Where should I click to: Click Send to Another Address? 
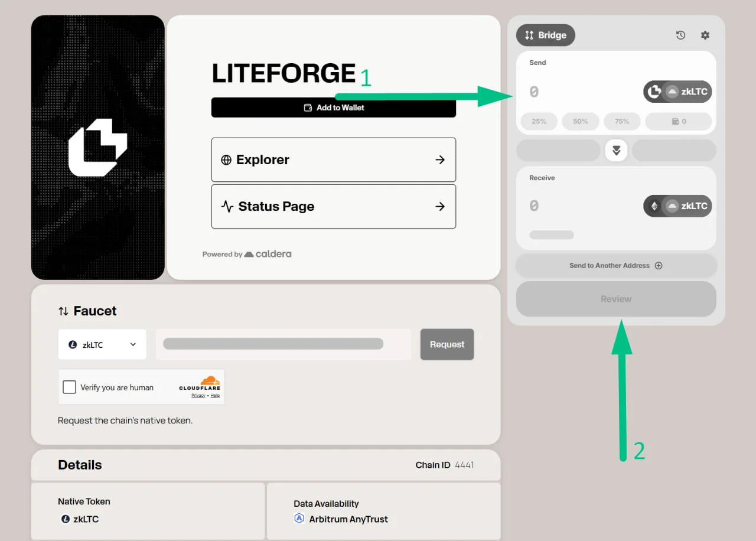(616, 266)
